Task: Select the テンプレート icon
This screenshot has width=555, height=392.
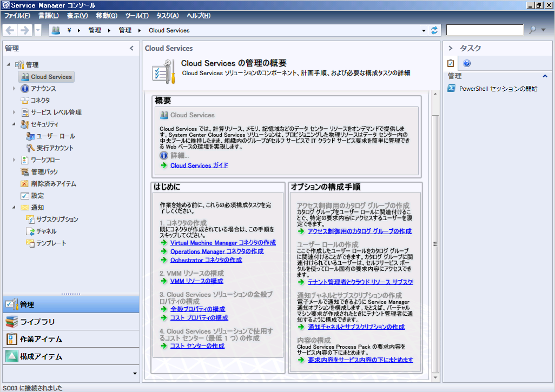Action: pyautogui.click(x=30, y=243)
